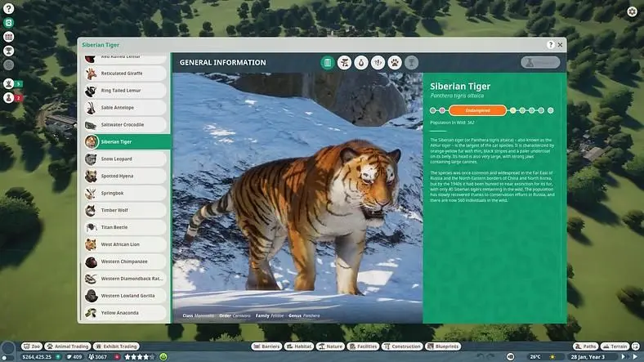
Task: Click the 28 Jan, Year 3 date
Action: [x=588, y=357]
